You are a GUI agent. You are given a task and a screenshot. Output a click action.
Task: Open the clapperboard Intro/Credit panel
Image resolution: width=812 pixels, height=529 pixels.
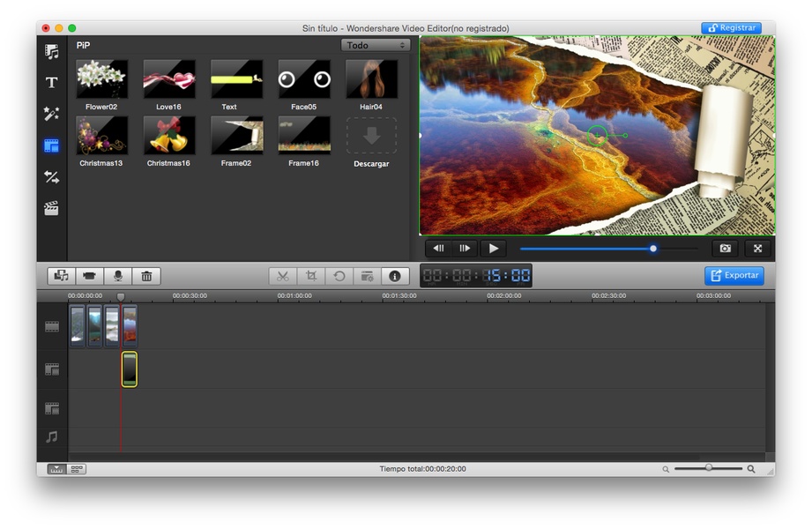[52, 209]
